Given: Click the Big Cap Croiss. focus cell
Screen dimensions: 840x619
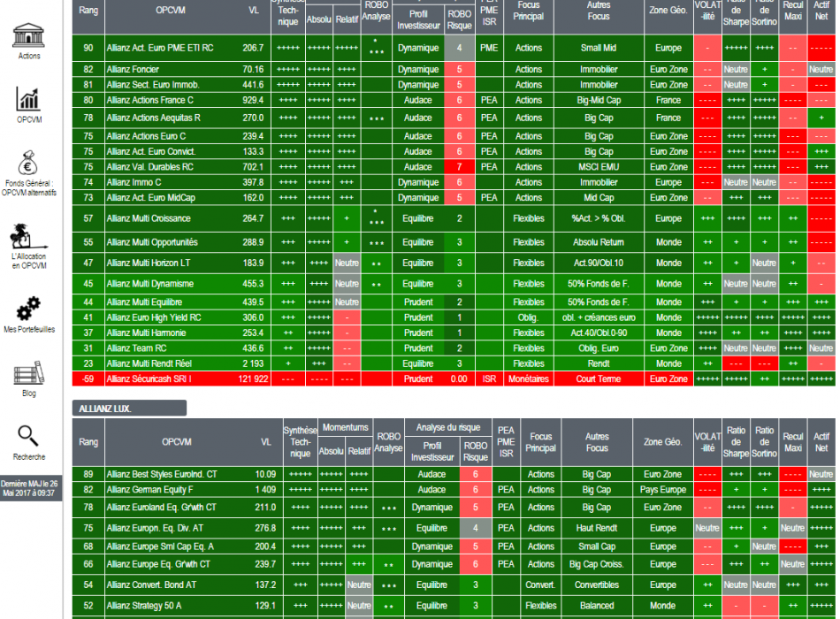Looking at the screenshot, I should (x=597, y=564).
